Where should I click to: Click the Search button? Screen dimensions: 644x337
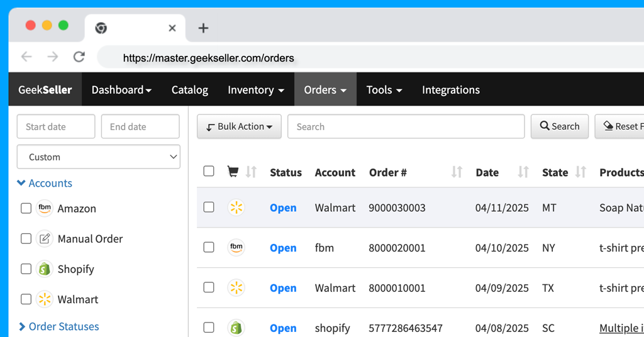pos(559,126)
